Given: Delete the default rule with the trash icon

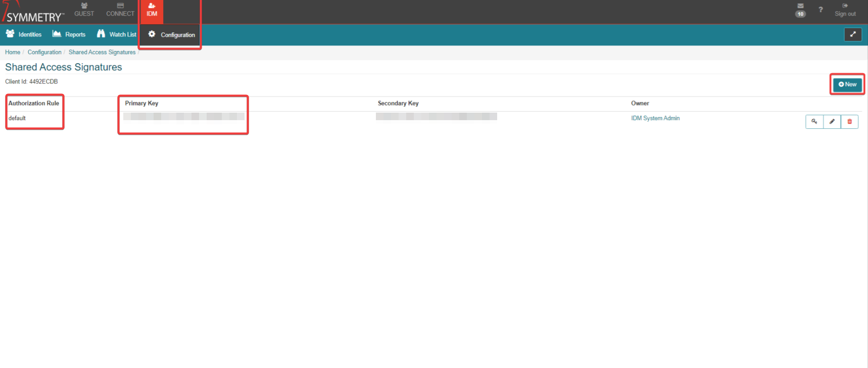Looking at the screenshot, I should point(849,122).
